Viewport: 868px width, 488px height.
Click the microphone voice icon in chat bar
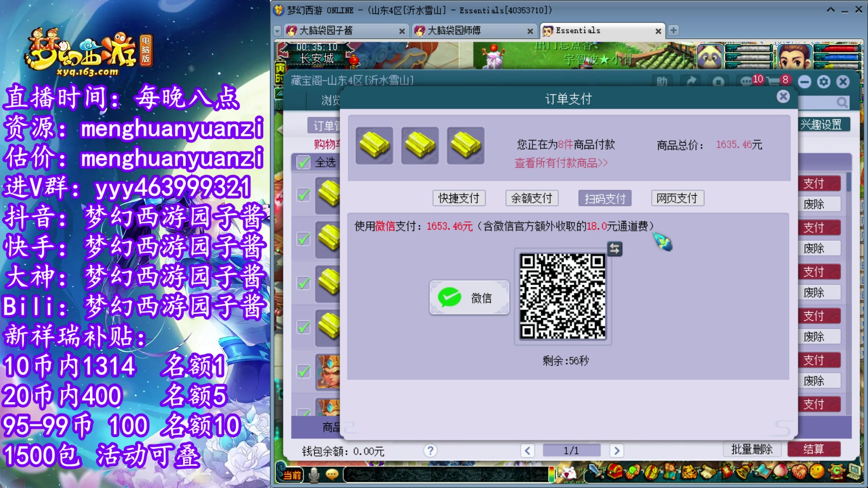[314, 474]
